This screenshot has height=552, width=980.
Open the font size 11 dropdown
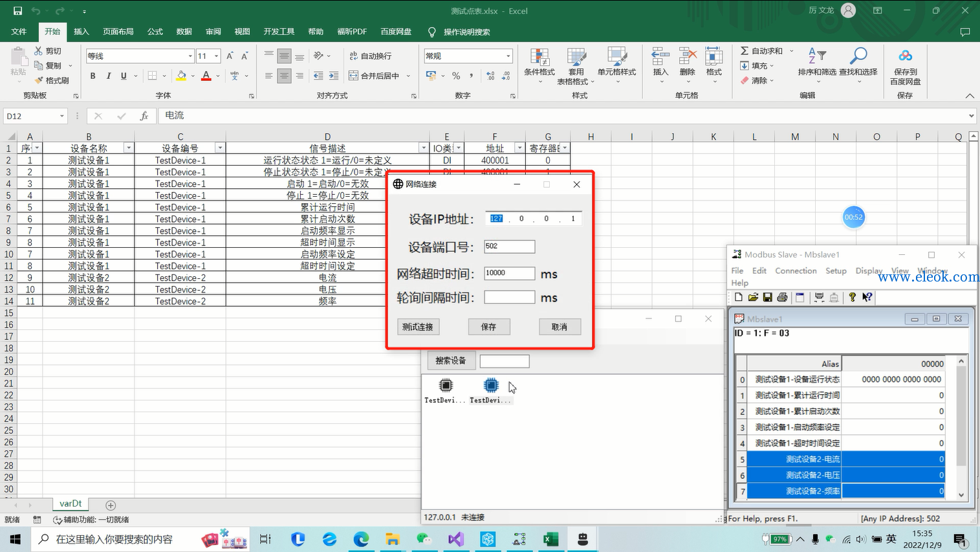[x=217, y=56]
